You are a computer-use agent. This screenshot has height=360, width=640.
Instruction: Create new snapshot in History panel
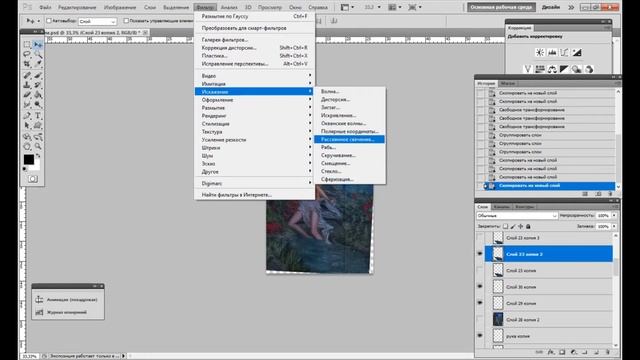pyautogui.click(x=598, y=194)
